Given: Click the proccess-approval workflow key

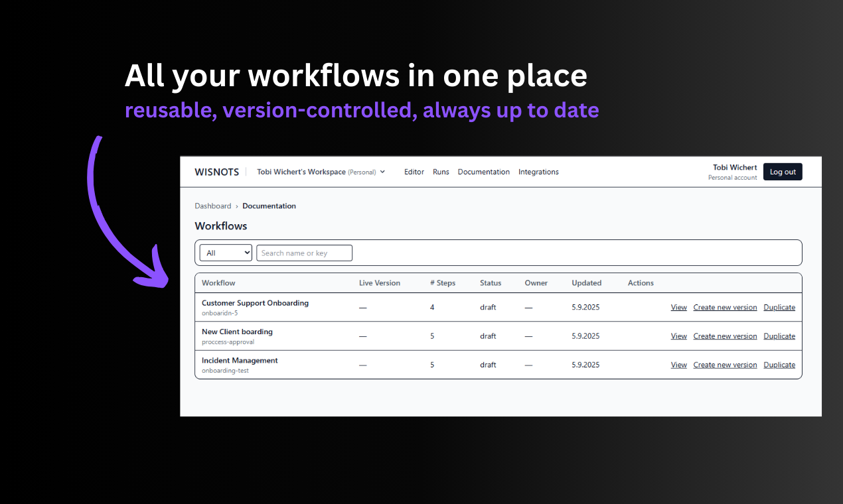Looking at the screenshot, I should [228, 342].
